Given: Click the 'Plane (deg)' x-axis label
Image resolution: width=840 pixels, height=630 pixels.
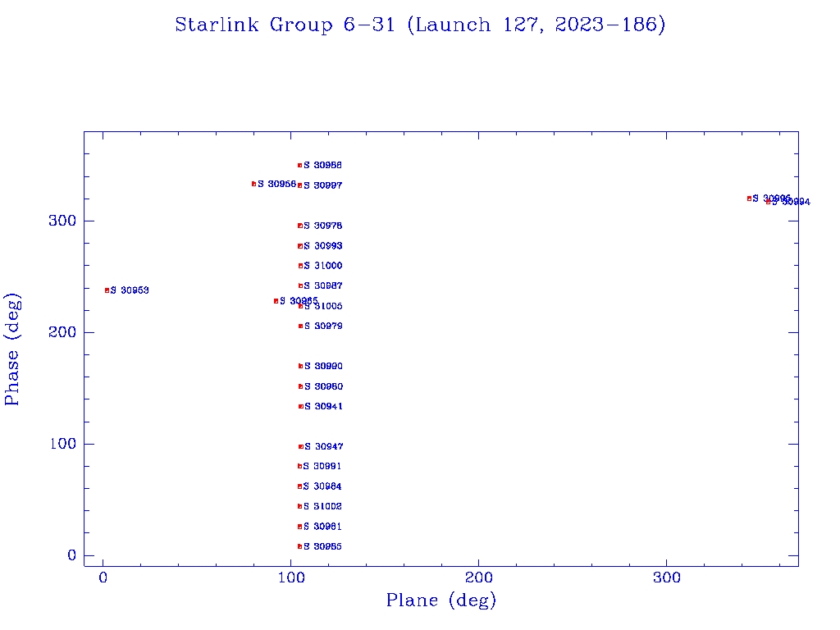Looking at the screenshot, I should click(441, 600).
